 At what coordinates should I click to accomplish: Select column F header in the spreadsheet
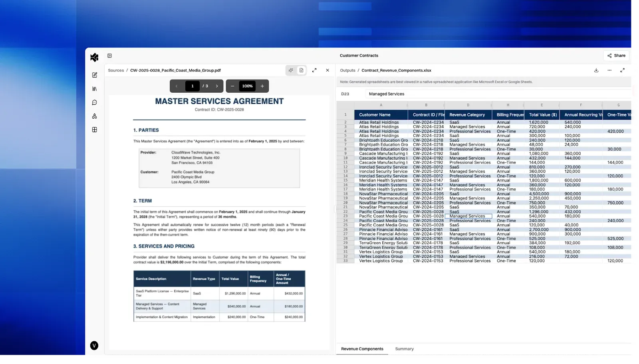[581, 105]
